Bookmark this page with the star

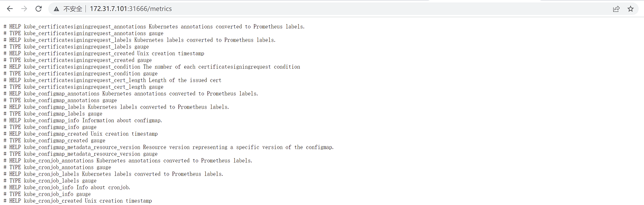631,9
